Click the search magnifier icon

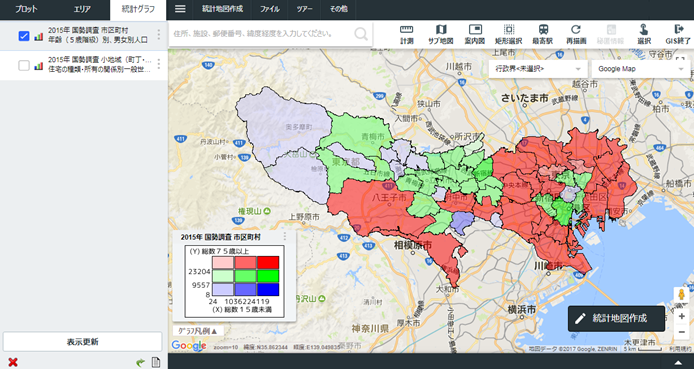click(x=361, y=34)
